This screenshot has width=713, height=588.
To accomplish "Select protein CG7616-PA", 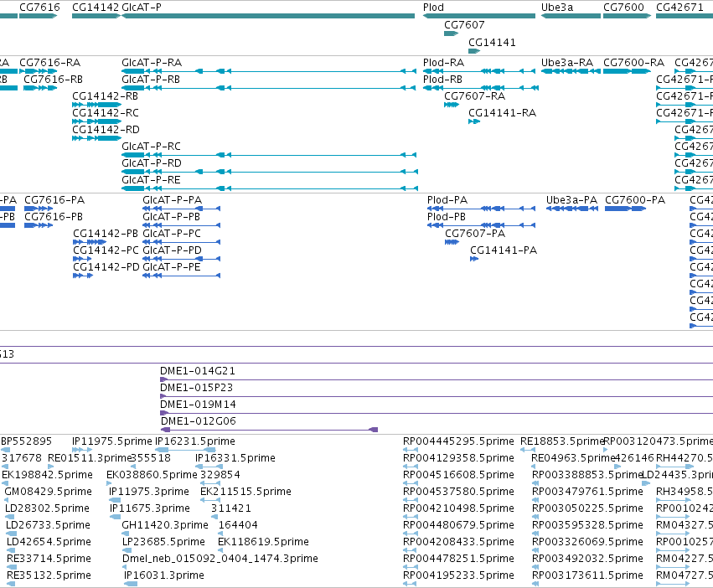I will point(39,209).
